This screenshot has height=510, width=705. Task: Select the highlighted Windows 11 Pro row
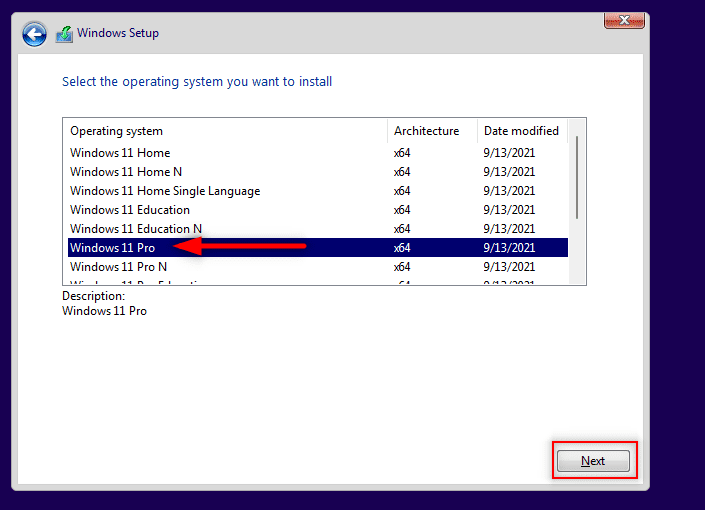[318, 247]
